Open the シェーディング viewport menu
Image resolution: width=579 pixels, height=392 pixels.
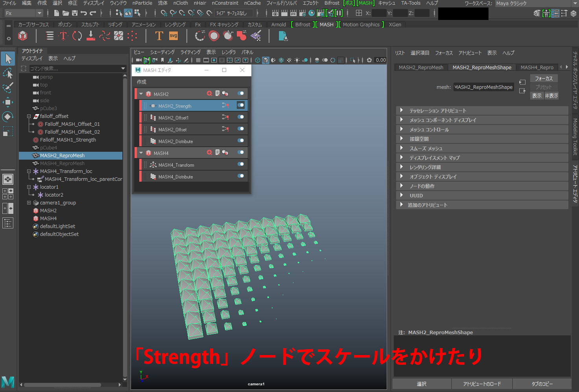[x=162, y=52]
